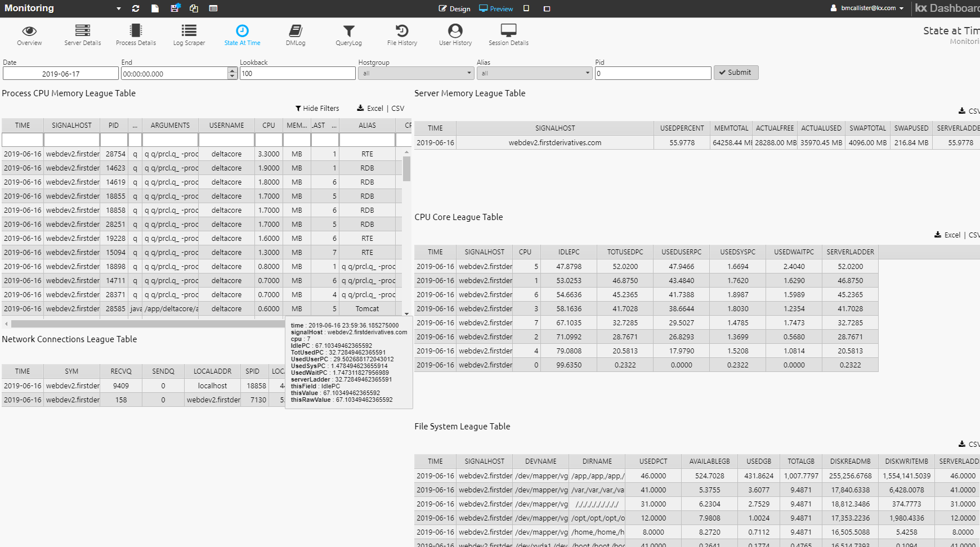The image size is (980, 547).
Task: Click the Tomcat alias cell
Action: click(367, 308)
